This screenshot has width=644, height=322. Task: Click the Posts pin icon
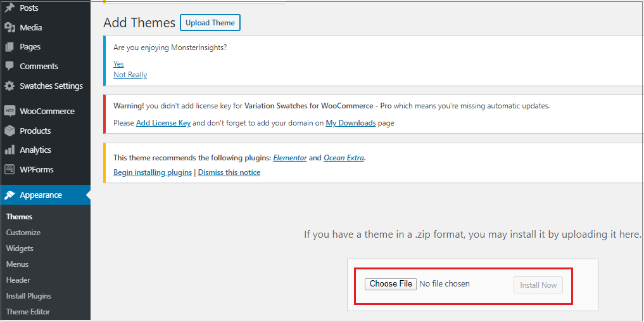(x=9, y=8)
